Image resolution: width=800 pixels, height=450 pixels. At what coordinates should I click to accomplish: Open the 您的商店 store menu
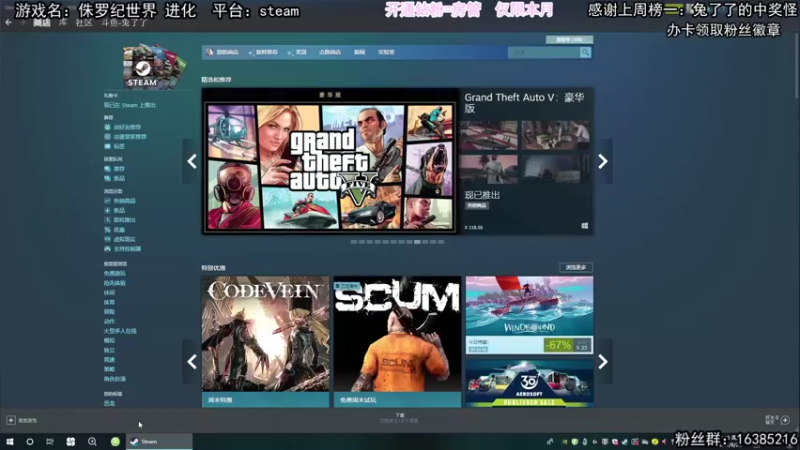223,52
